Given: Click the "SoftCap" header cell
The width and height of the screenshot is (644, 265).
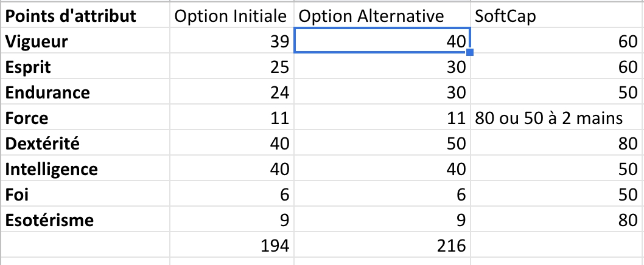Looking at the screenshot, I should point(557,16).
